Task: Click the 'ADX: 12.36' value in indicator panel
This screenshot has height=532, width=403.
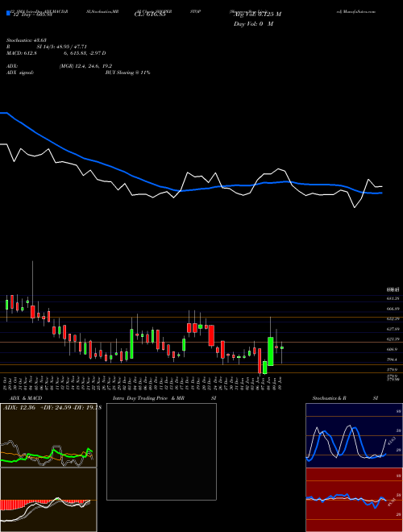Action: tap(19, 407)
